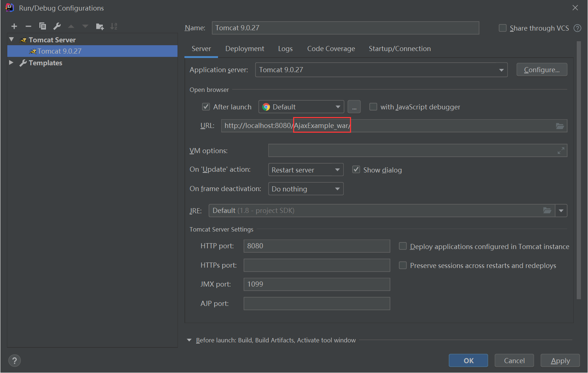Screen dimensions: 588x373
Task: Click the Name input field
Action: [346, 28]
